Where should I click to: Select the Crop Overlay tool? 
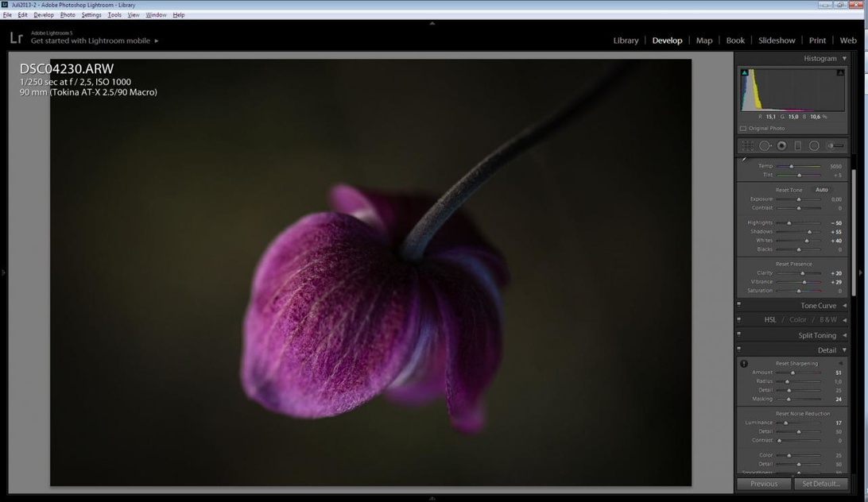[748, 146]
